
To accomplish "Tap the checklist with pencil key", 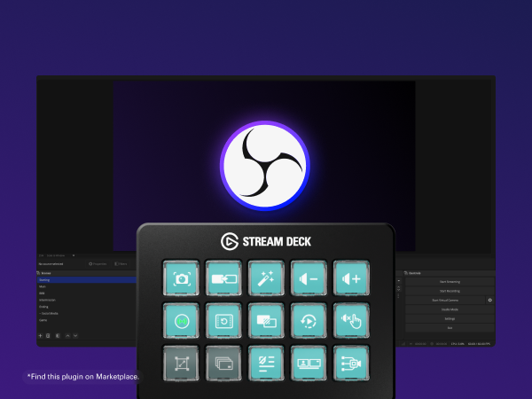I will pyautogui.click(x=266, y=364).
